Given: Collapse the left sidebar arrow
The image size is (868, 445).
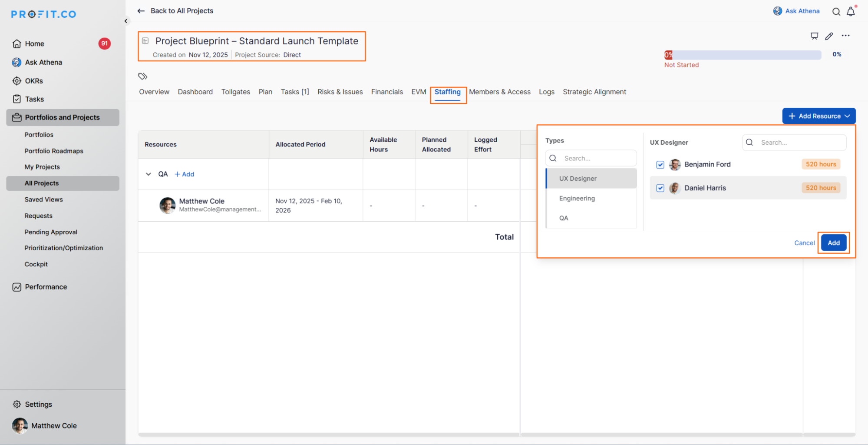Looking at the screenshot, I should tap(126, 21).
